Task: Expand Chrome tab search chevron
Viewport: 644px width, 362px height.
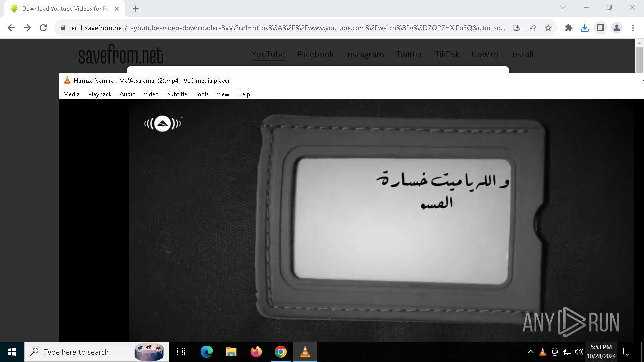Action: pyautogui.click(x=563, y=7)
